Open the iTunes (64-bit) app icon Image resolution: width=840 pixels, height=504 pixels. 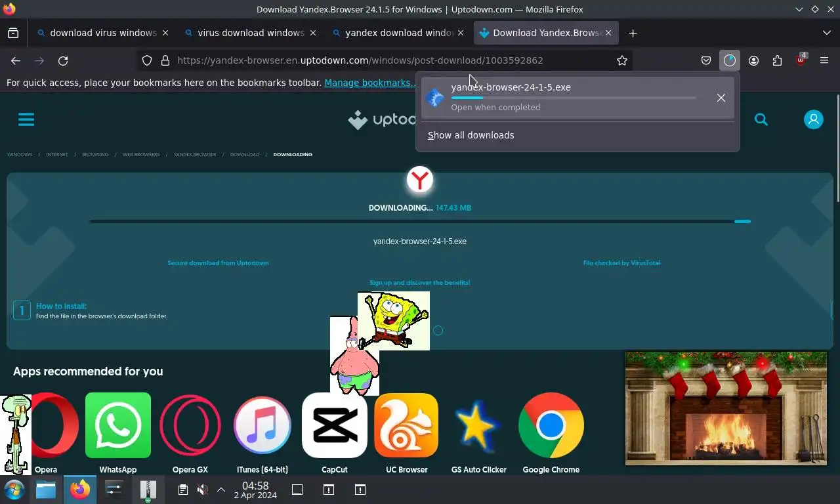262,425
